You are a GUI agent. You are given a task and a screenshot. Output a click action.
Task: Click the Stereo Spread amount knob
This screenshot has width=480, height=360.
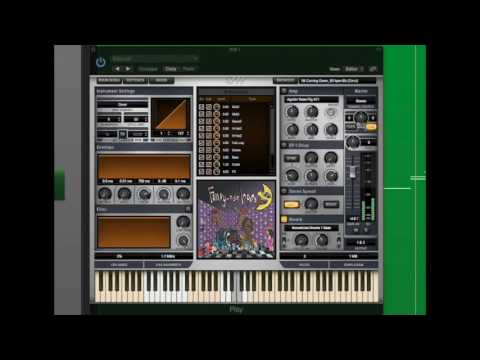(311, 204)
